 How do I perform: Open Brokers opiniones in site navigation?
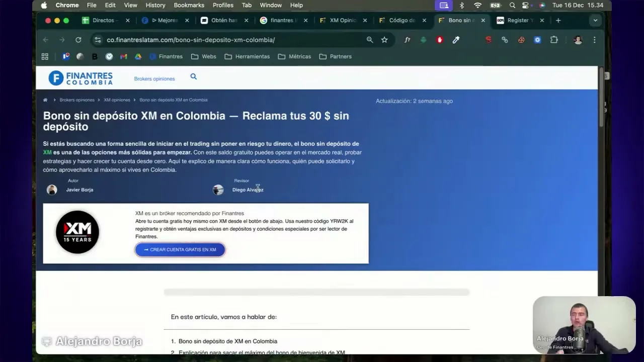click(154, 79)
